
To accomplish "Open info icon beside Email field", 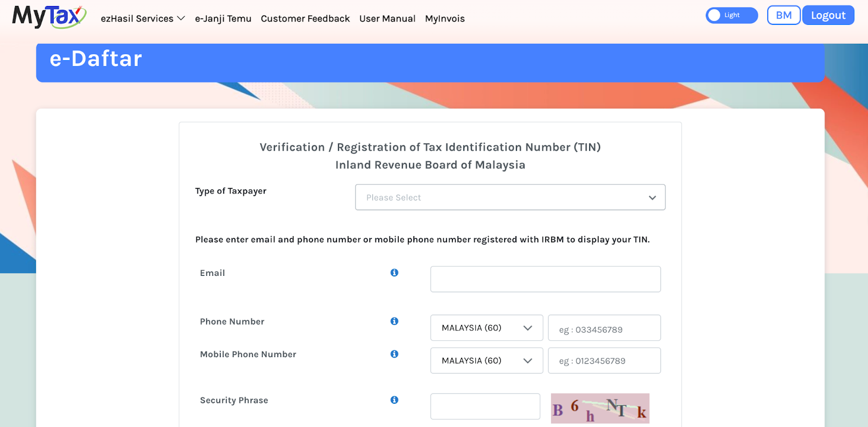I will (394, 273).
